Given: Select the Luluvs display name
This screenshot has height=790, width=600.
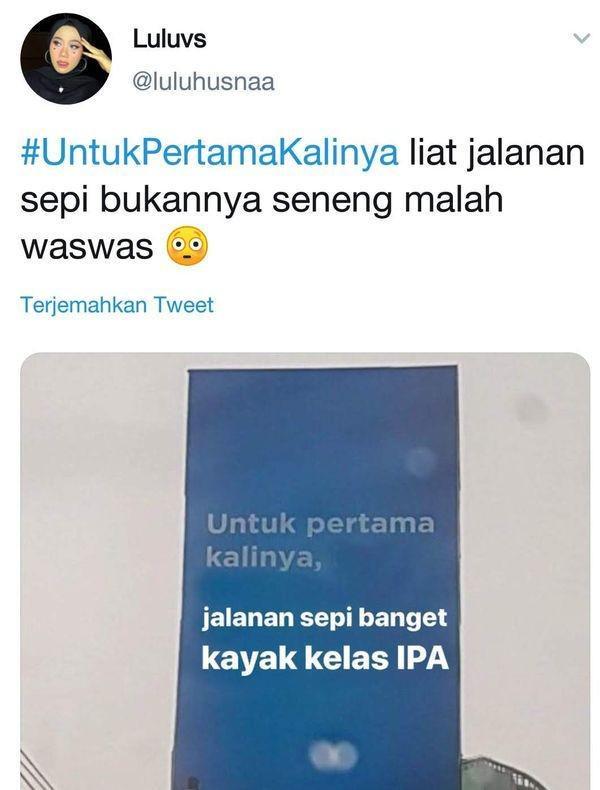Looking at the screenshot, I should [x=169, y=39].
